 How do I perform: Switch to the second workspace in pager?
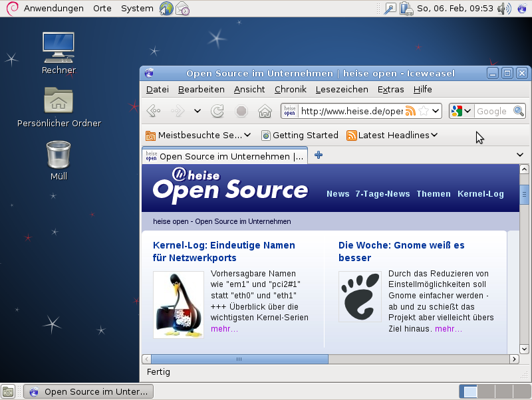(x=486, y=392)
